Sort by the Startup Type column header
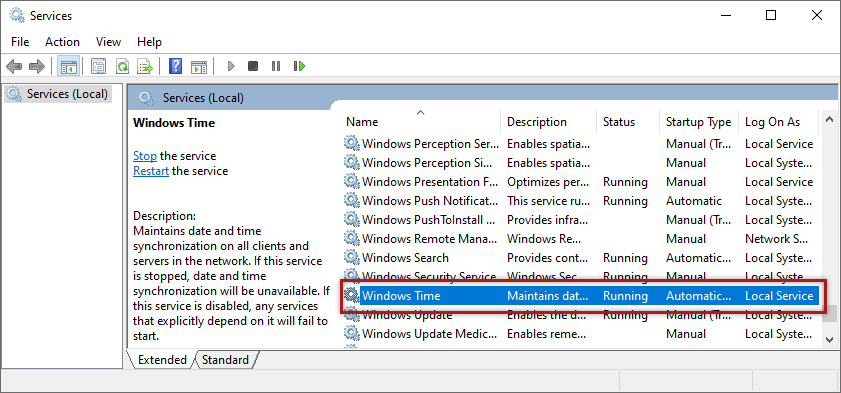 click(698, 122)
